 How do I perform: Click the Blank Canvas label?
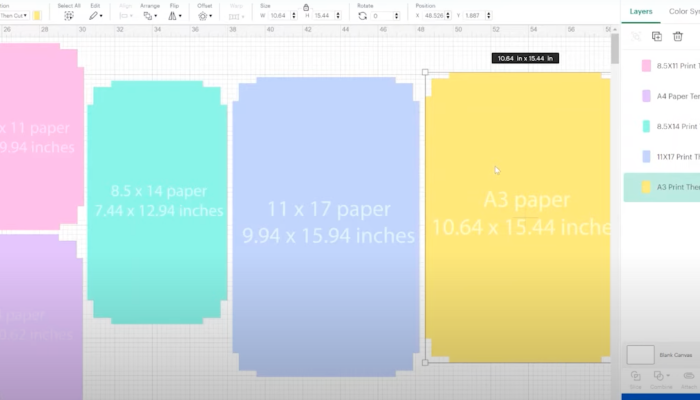tap(676, 355)
